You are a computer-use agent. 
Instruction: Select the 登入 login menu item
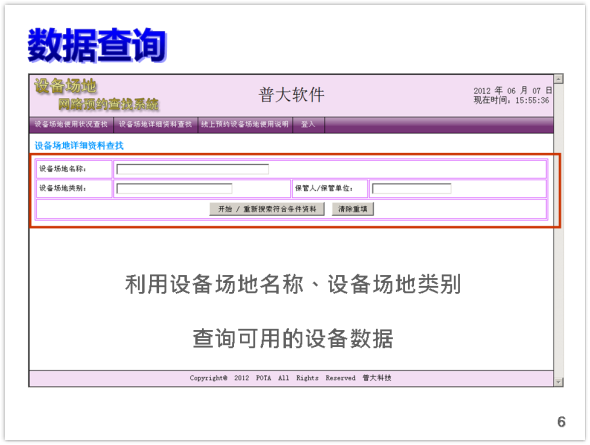pos(308,125)
